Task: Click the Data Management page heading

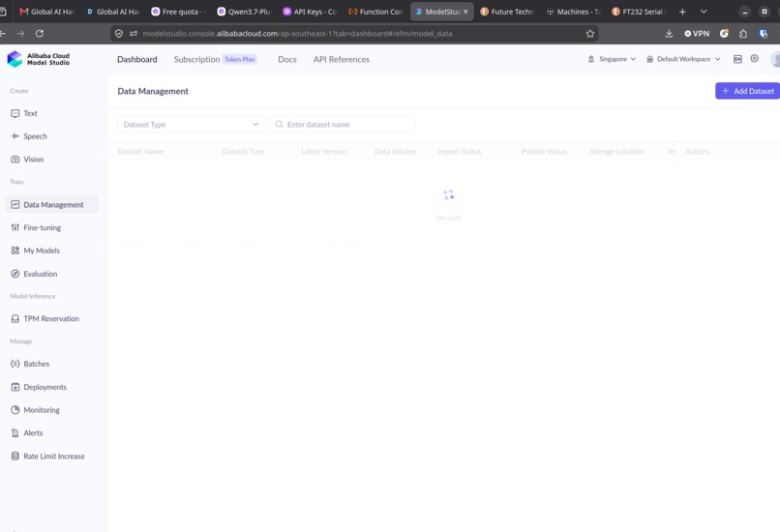Action: (x=153, y=91)
